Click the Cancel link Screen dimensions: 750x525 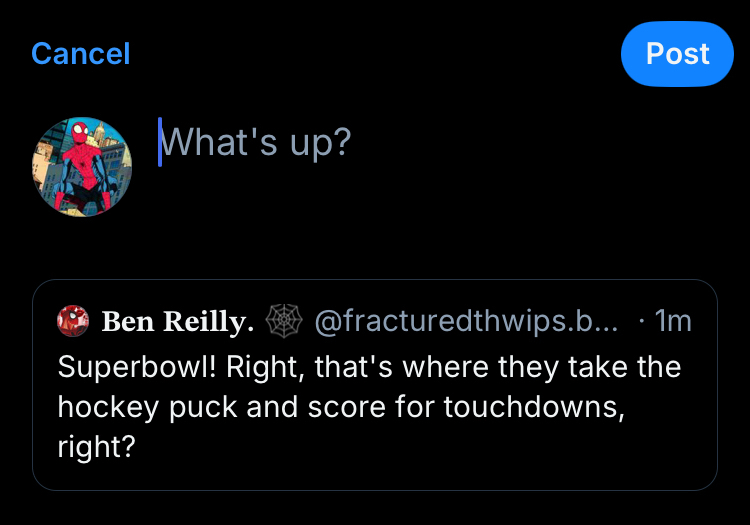(80, 53)
